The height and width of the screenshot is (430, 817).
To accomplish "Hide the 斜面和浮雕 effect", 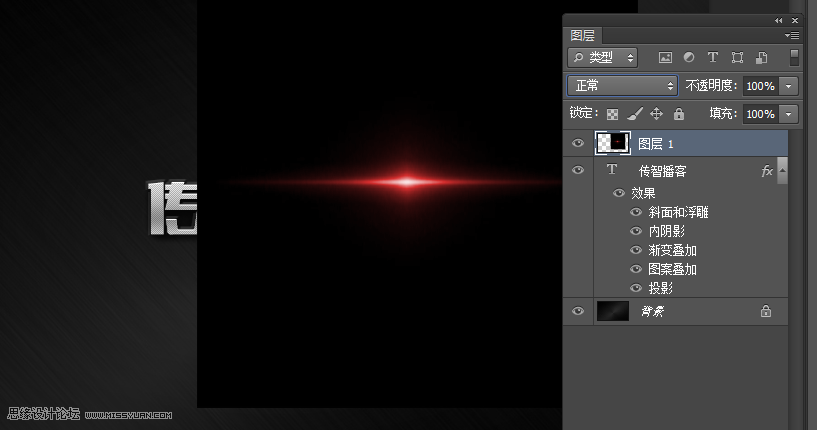I will 636,212.
